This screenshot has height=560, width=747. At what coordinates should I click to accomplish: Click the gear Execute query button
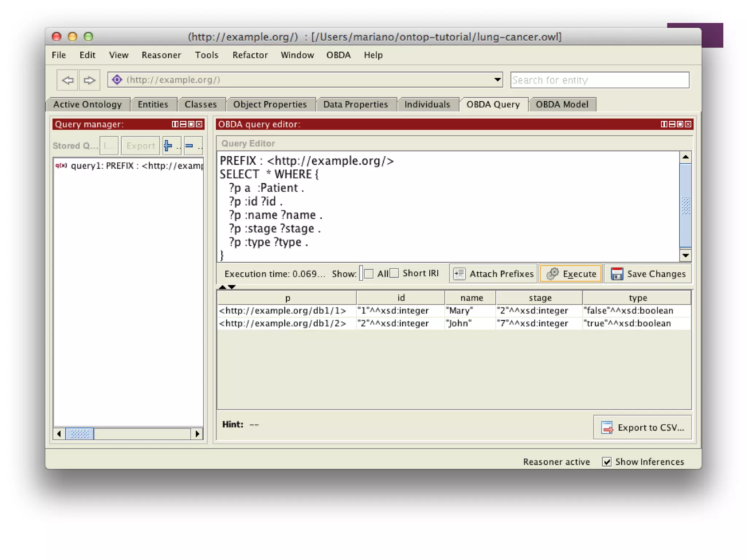pos(571,274)
